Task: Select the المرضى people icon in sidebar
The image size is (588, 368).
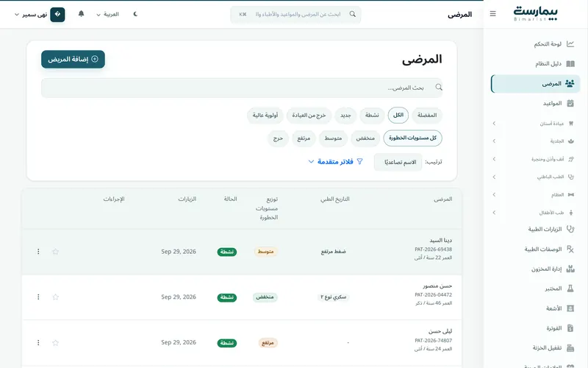Action: (570, 83)
